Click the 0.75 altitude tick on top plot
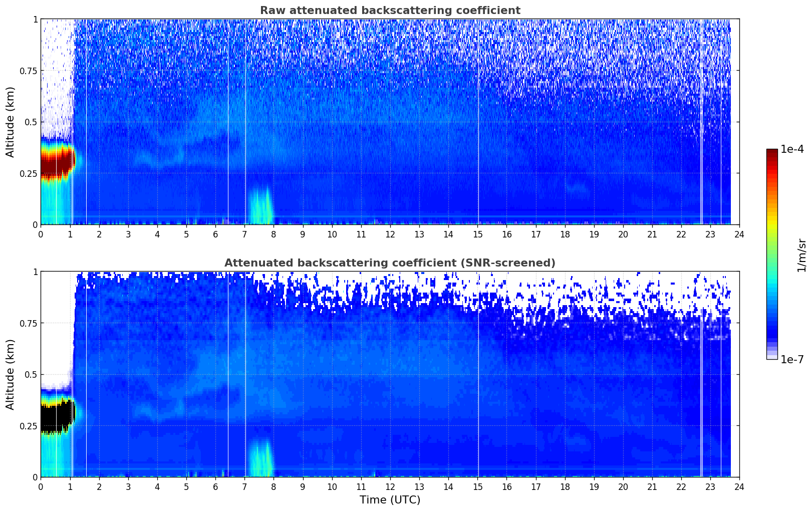The height and width of the screenshot is (511, 812). (29, 71)
